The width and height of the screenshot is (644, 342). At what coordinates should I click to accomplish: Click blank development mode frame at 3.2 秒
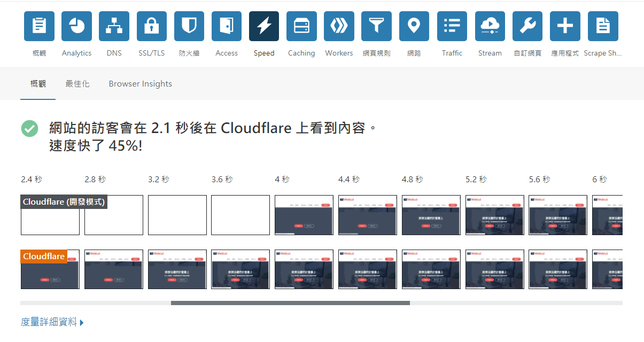[177, 215]
